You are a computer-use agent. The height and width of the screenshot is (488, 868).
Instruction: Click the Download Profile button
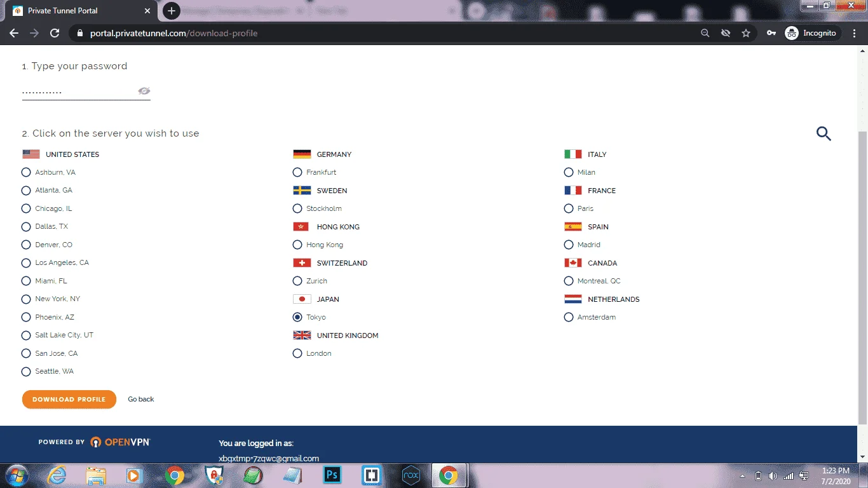point(69,399)
